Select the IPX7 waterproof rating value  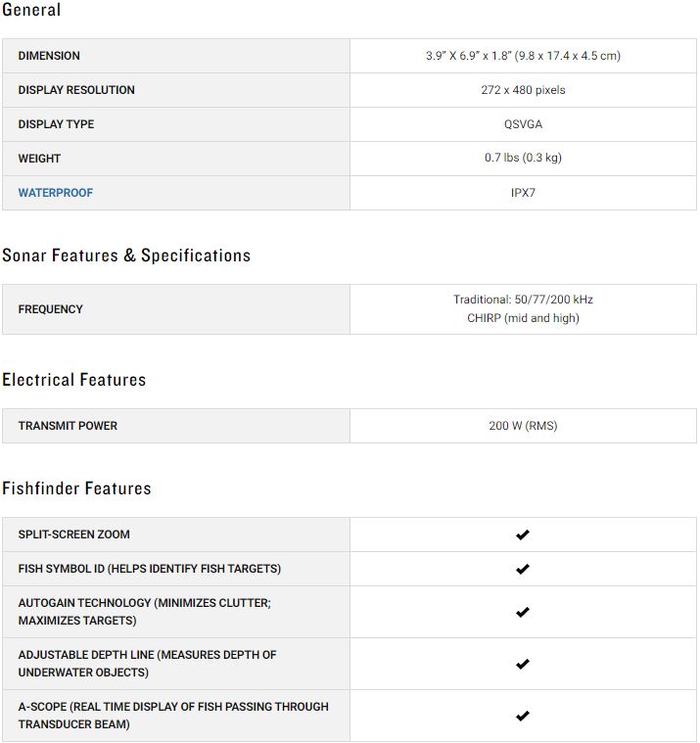[523, 193]
